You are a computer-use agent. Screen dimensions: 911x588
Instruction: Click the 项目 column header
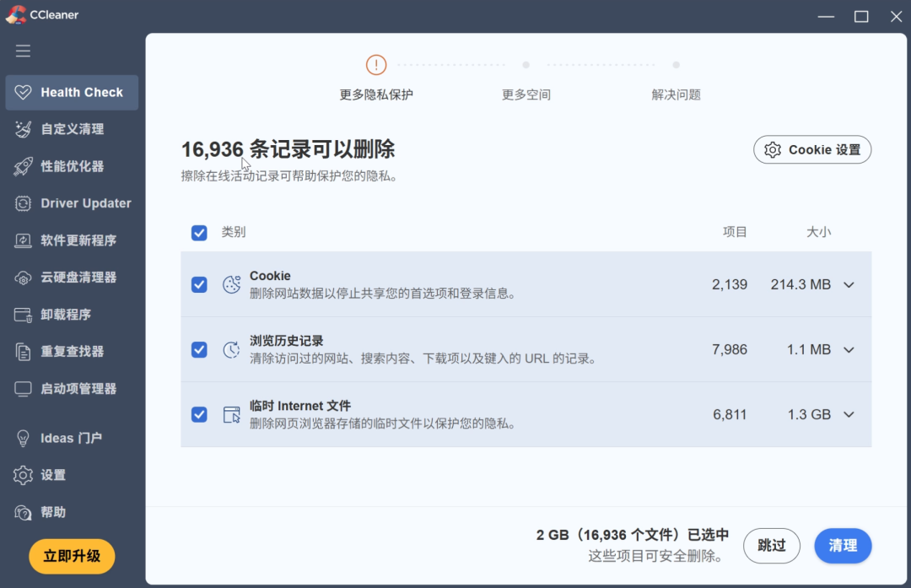click(x=735, y=232)
